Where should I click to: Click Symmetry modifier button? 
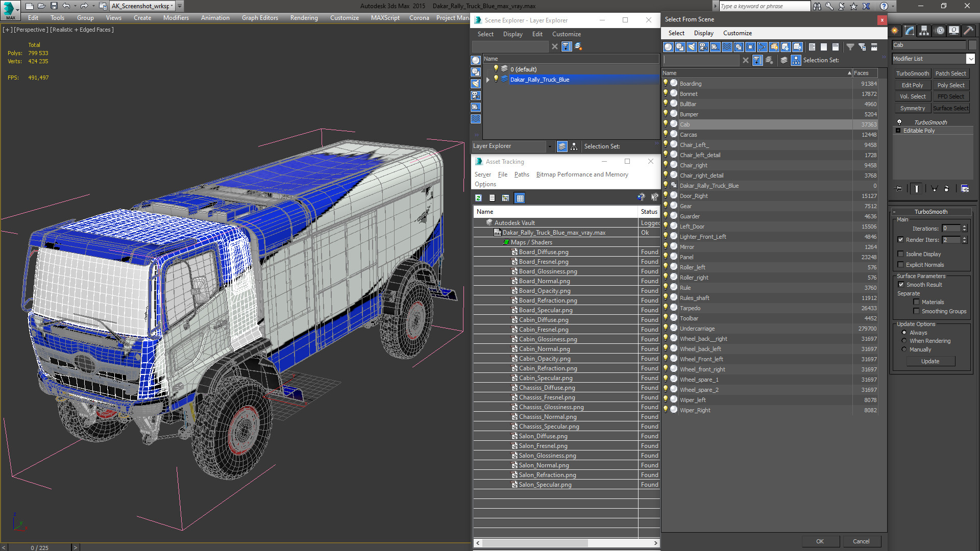tap(912, 108)
